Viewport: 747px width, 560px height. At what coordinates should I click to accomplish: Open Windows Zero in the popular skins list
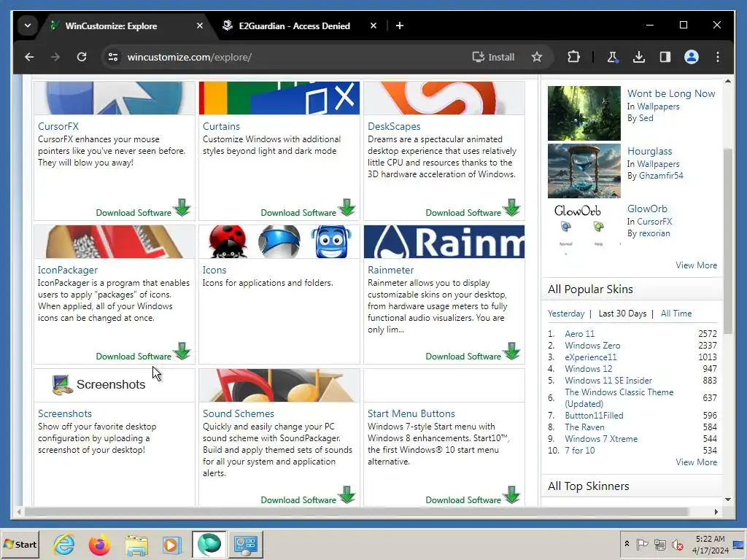pyautogui.click(x=592, y=345)
